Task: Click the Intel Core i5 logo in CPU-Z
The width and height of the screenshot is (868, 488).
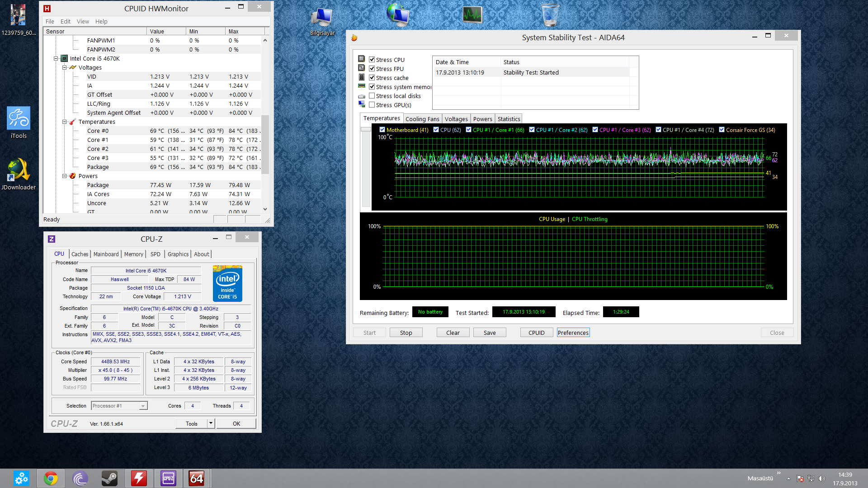Action: [227, 283]
